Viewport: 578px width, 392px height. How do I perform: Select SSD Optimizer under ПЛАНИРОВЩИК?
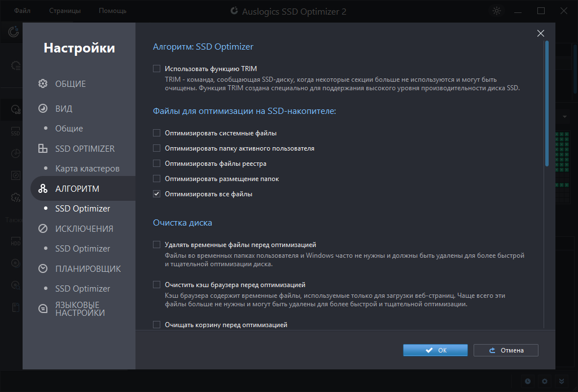(82, 288)
